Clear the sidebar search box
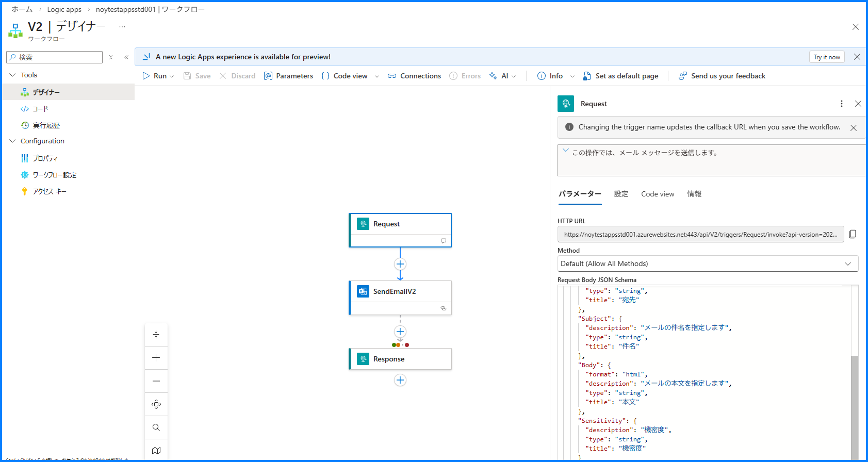The width and height of the screenshot is (868, 462). (x=111, y=57)
